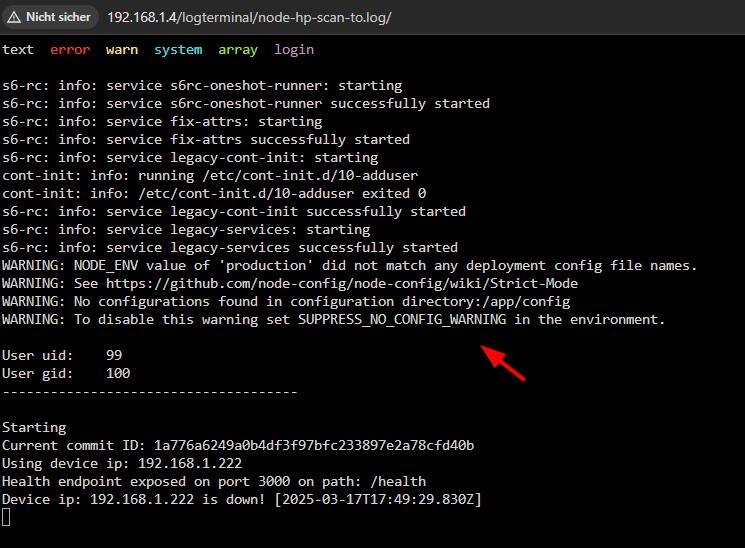Click 'Using device ip: 192.168.1.222' line
The height and width of the screenshot is (548, 745).
point(122,464)
